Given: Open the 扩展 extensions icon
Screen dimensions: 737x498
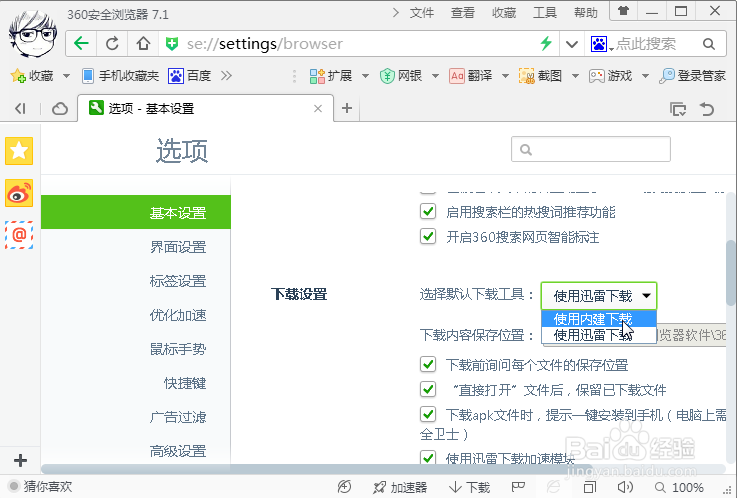Looking at the screenshot, I should click(330, 76).
